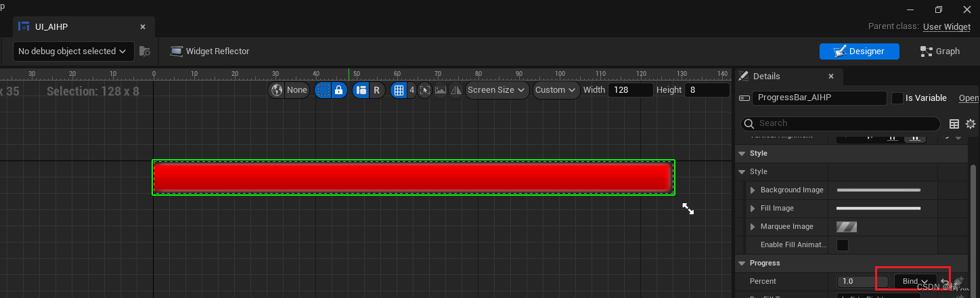
Task: Close the UI_AIHP tab
Action: pyautogui.click(x=142, y=26)
